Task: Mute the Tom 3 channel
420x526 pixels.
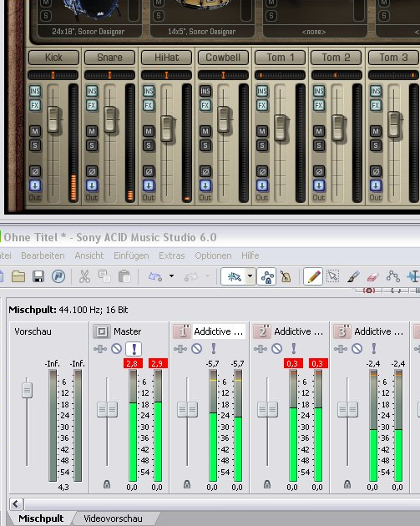Action: pos(376,131)
